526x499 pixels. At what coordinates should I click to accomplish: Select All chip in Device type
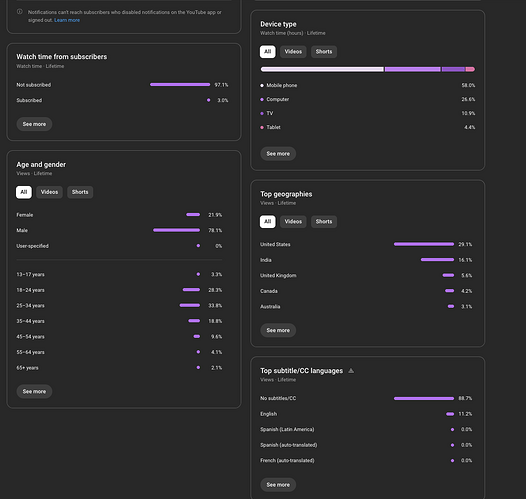click(267, 52)
